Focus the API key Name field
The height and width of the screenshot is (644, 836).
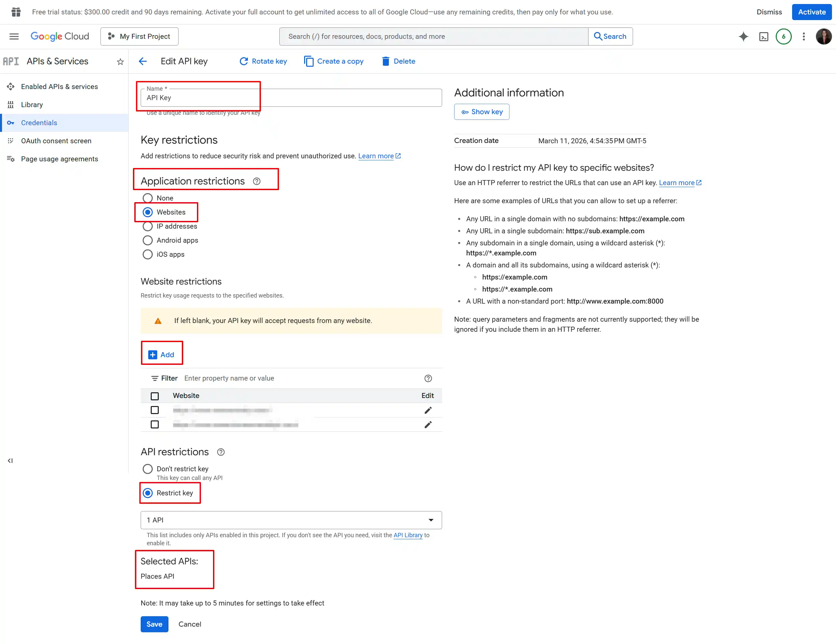[x=291, y=98]
